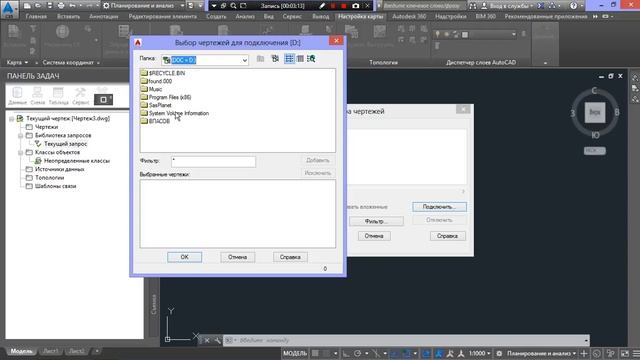Open the Аннотации ribbon tab
640x360 pixels.
pyautogui.click(x=104, y=17)
